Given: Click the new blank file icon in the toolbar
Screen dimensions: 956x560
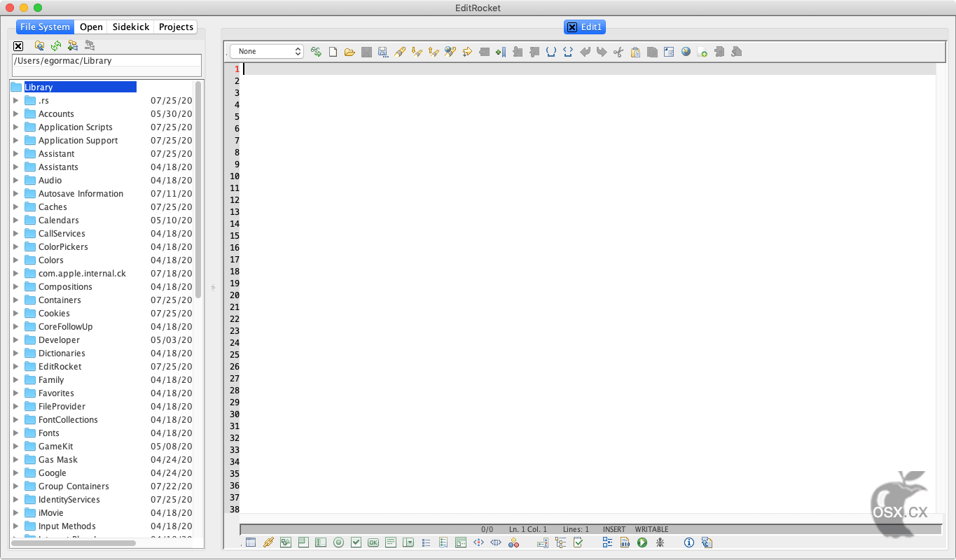Looking at the screenshot, I should (x=333, y=52).
